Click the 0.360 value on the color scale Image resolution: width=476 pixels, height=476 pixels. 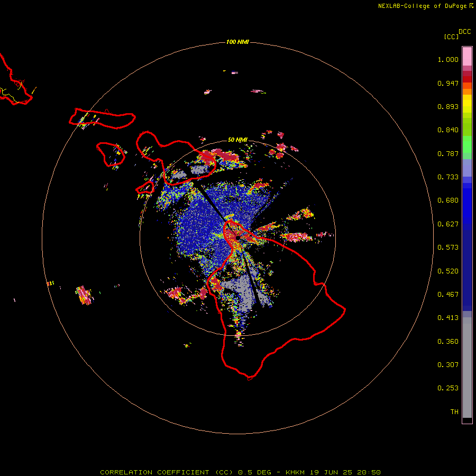click(448, 342)
